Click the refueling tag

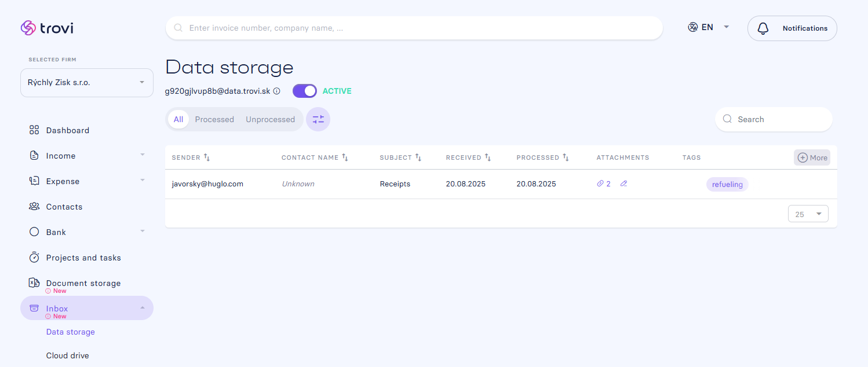[727, 184]
